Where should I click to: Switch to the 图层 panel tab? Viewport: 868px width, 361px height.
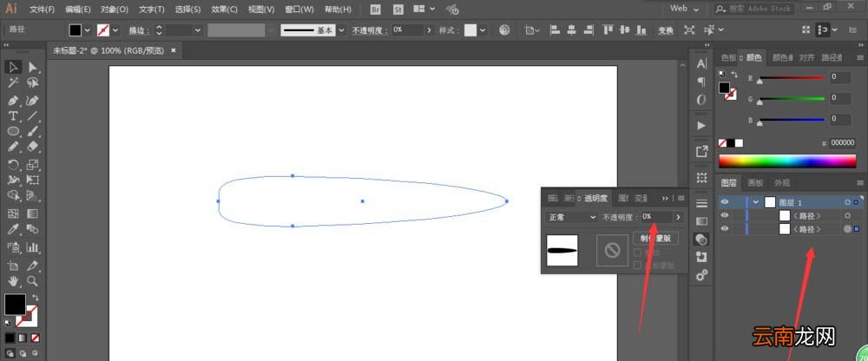point(729,183)
